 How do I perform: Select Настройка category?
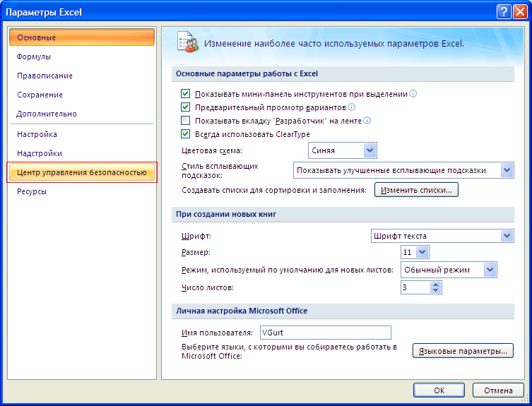82,134
